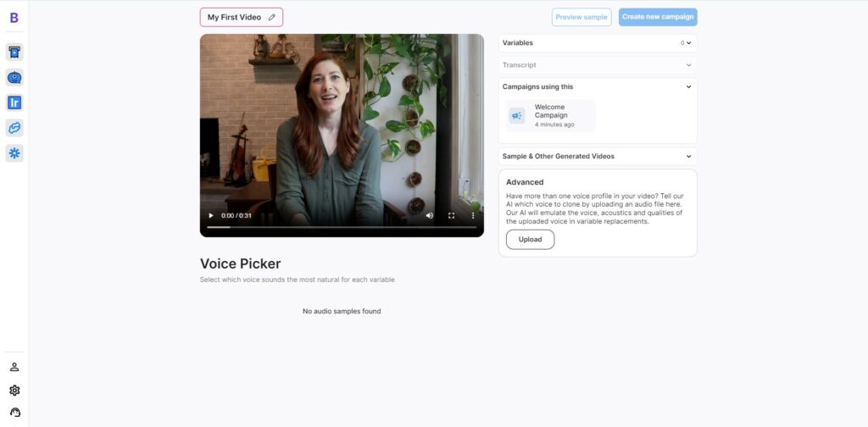
Task: Expand the Transcript section
Action: click(598, 64)
